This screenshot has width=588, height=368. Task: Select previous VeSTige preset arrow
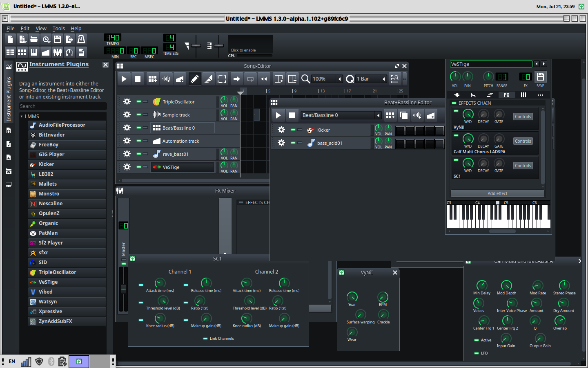click(x=537, y=64)
